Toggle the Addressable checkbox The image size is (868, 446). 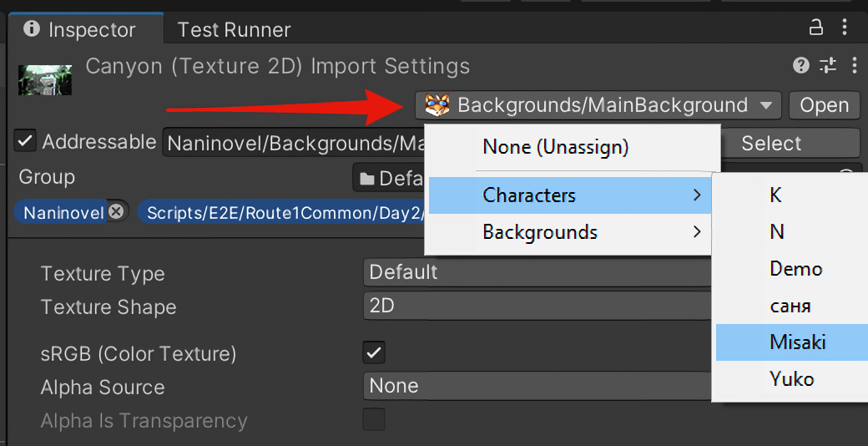coord(25,142)
